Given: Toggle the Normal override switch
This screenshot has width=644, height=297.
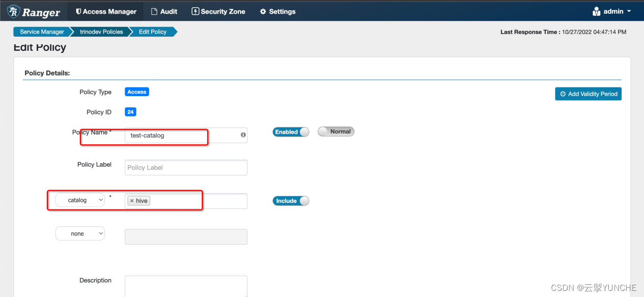Looking at the screenshot, I should click(x=336, y=131).
